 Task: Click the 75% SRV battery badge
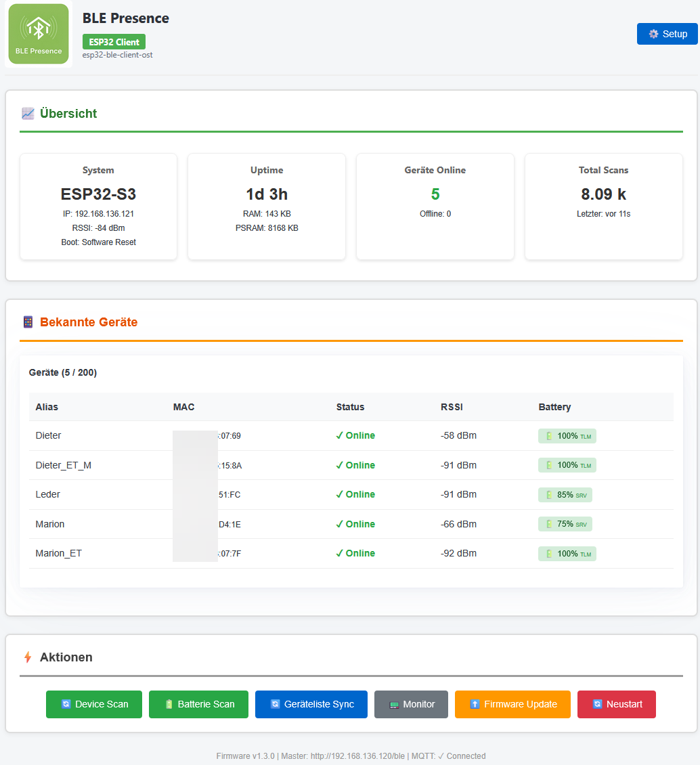(x=565, y=524)
